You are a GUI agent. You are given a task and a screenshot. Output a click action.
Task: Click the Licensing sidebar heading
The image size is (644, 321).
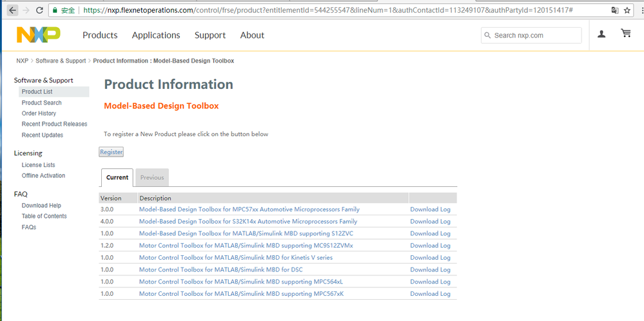tap(28, 153)
